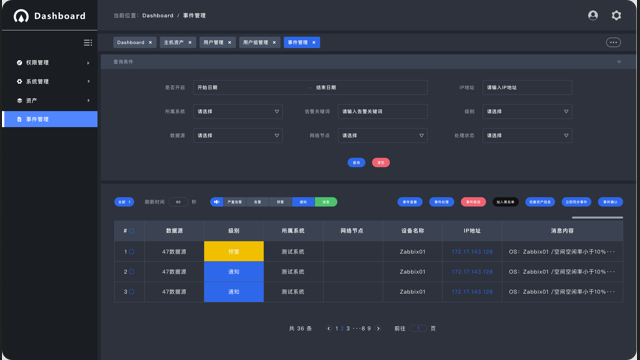Go to page 9 in pagination
The height and width of the screenshot is (360, 640).
369,329
